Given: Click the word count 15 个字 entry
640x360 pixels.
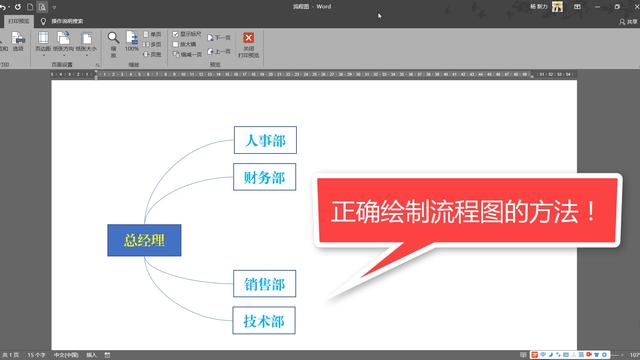Looking at the screenshot, I should point(36,355).
